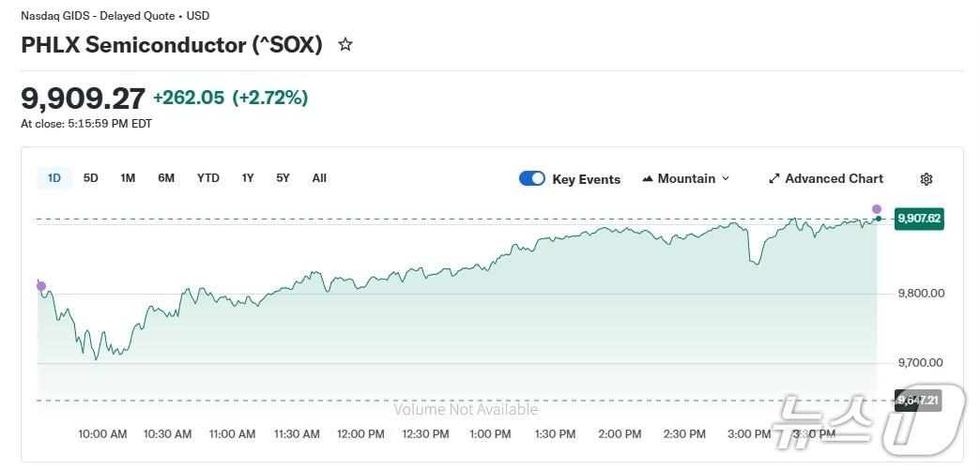
Task: Select the YTD range tab
Action: point(208,177)
